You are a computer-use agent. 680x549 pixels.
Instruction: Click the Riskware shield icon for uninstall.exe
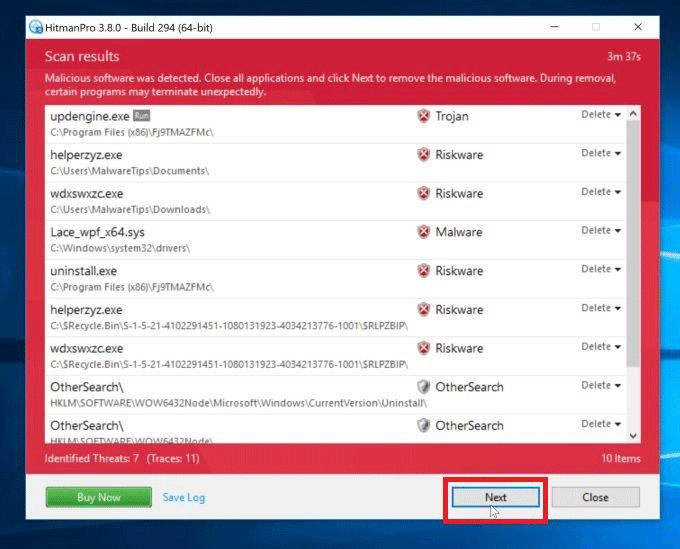pyautogui.click(x=423, y=271)
